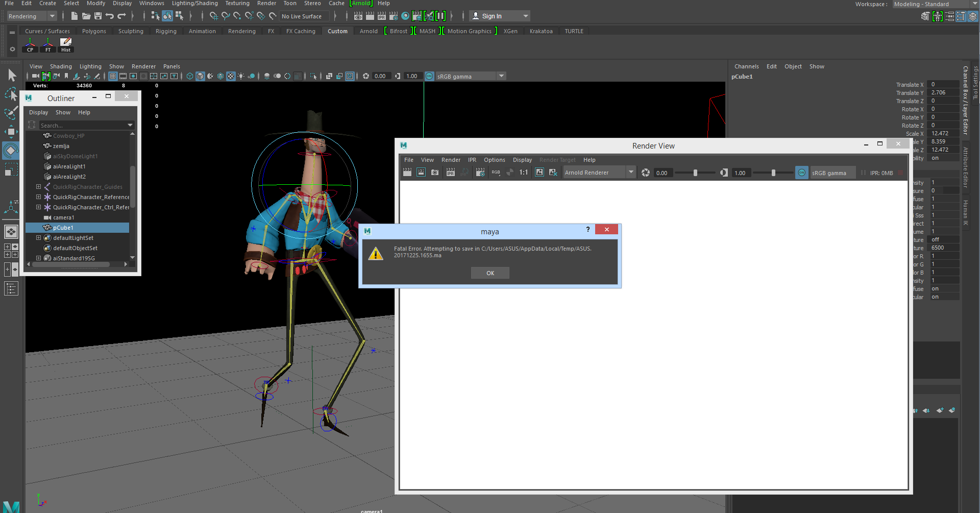
Task: Click the Hist shelf button
Action: click(66, 45)
